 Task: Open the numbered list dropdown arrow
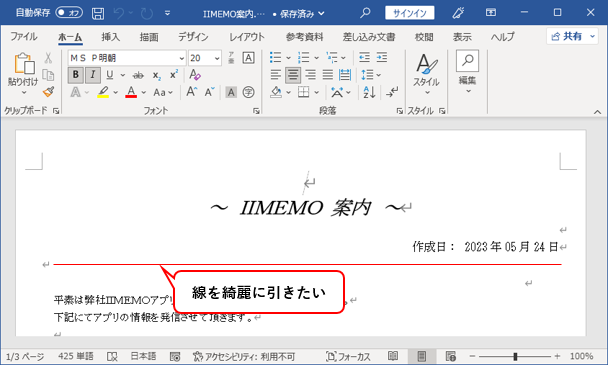pos(316,58)
